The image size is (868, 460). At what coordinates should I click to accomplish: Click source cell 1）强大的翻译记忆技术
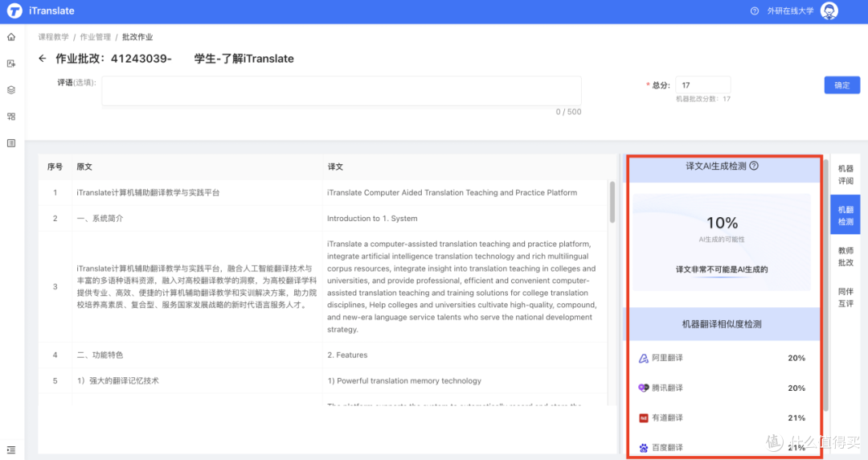click(117, 380)
